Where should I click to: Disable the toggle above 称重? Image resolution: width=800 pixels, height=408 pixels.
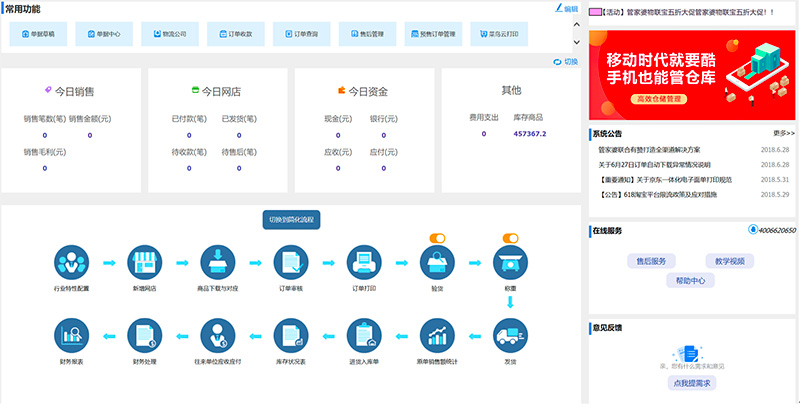(510, 238)
